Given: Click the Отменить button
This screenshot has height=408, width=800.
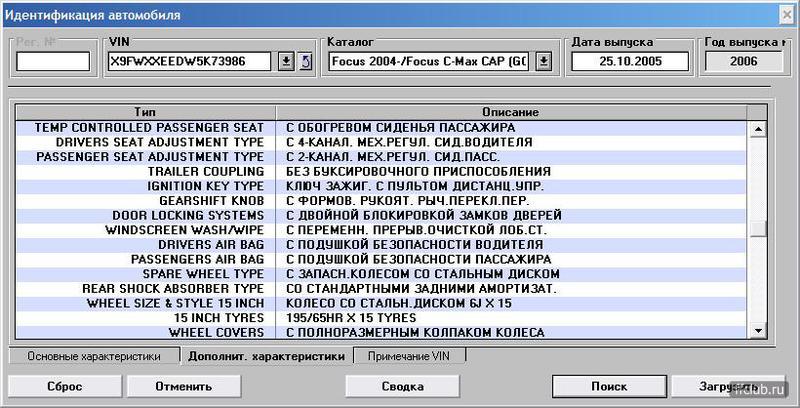Looking at the screenshot, I should coord(184,387).
